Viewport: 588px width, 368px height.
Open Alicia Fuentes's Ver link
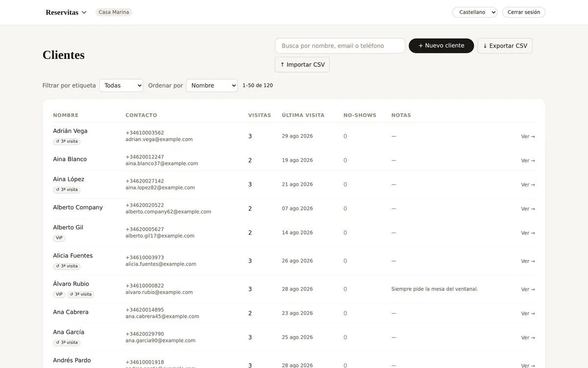pos(528,261)
